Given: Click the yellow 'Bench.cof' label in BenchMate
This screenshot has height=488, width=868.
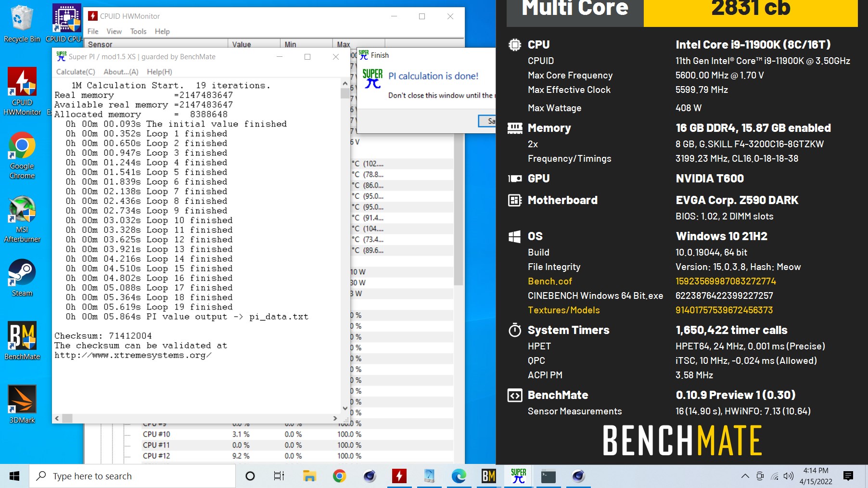Looking at the screenshot, I should point(550,281).
